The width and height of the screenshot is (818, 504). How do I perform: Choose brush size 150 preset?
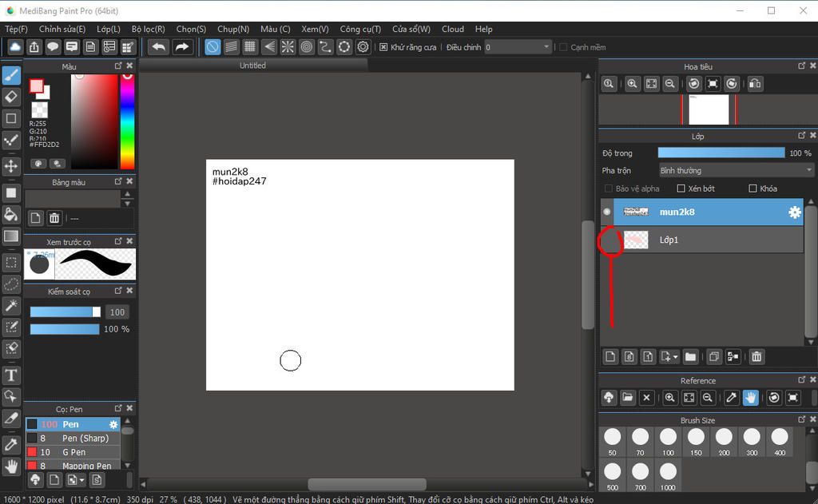pyautogui.click(x=696, y=442)
